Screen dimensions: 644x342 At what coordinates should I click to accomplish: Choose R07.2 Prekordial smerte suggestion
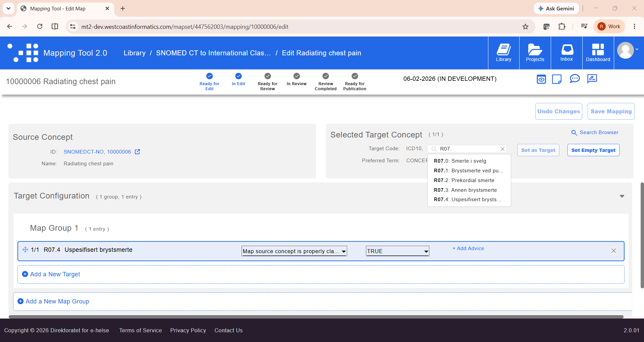click(x=469, y=180)
